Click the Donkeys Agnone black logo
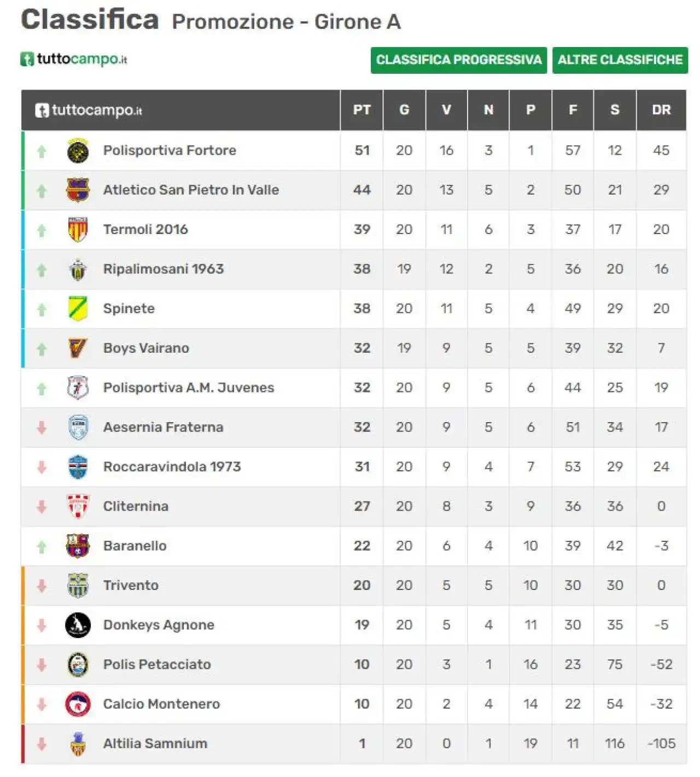Image resolution: width=700 pixels, height=777 pixels. click(x=78, y=625)
